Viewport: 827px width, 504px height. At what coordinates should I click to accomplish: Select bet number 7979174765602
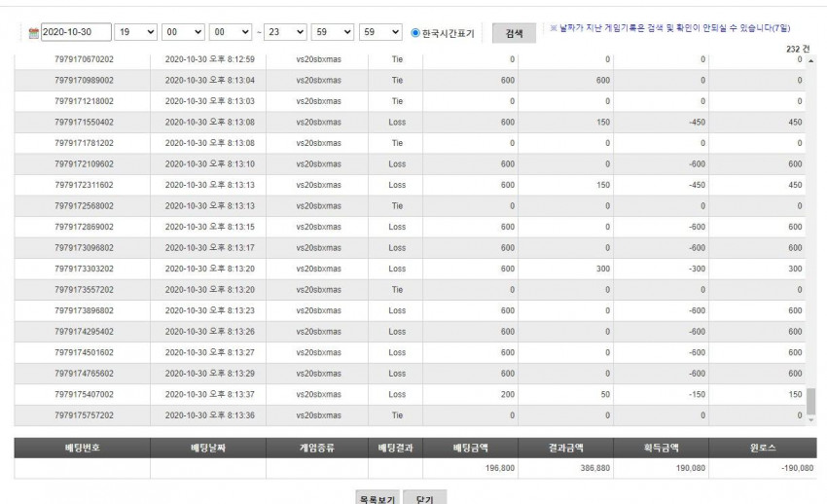click(84, 374)
